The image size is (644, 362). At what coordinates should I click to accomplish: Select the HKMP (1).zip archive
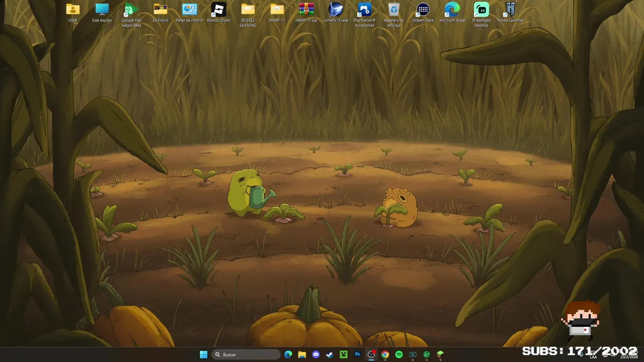306,13
